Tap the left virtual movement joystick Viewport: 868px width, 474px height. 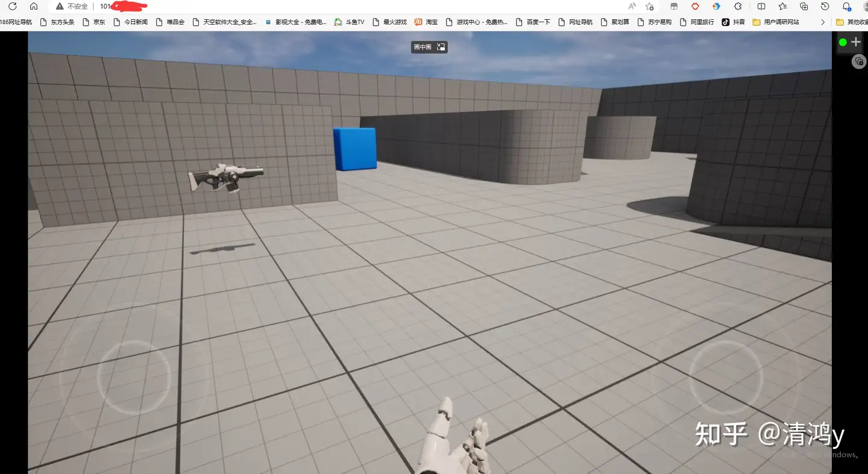134,377
